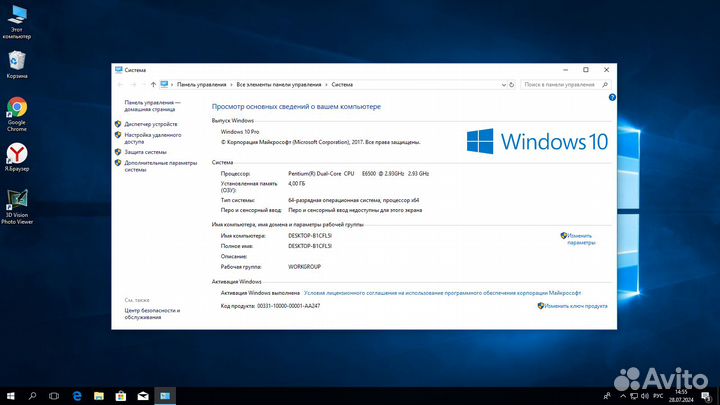Open the volume control in the tray
The image size is (720, 405).
(645, 396)
